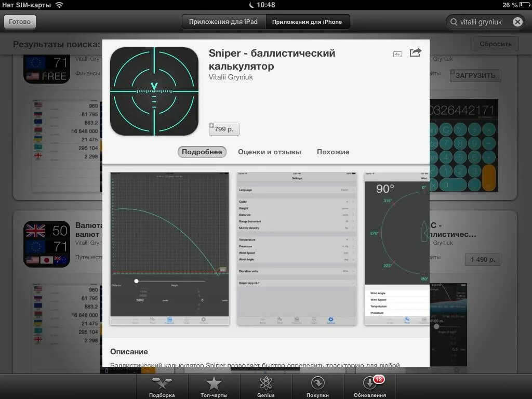Viewport: 532px width, 399px height.
Task: Open the Settings screenshot
Action: (297, 248)
